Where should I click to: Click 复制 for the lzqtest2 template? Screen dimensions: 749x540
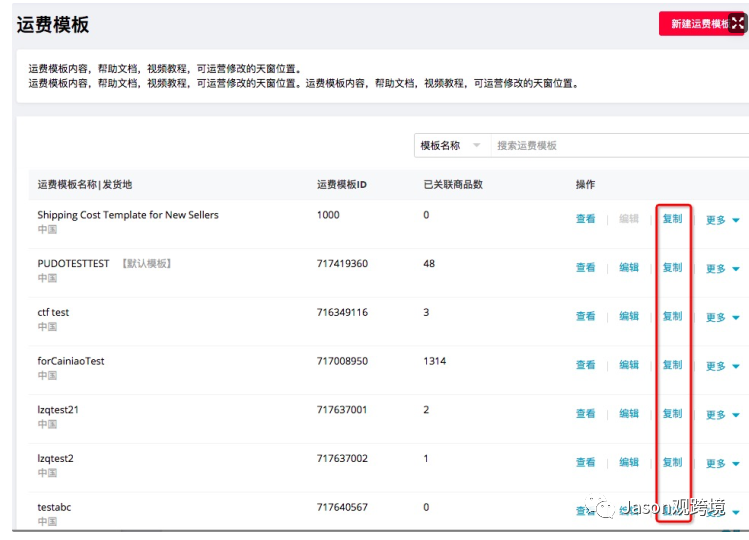pyautogui.click(x=672, y=463)
